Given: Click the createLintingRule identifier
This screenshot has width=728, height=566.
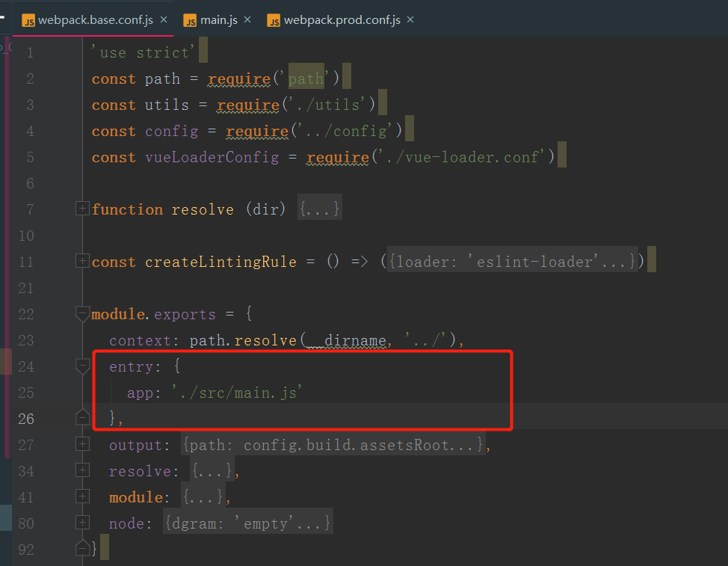Looking at the screenshot, I should coord(220,262).
